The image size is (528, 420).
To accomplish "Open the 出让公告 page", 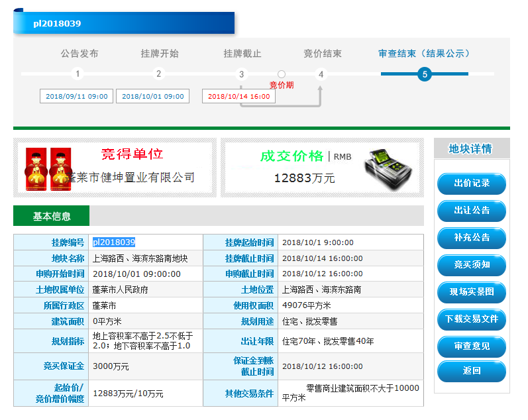I will [x=471, y=211].
